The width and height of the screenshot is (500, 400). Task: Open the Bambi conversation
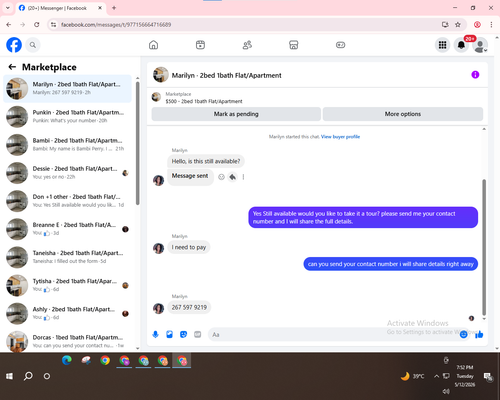point(67,145)
